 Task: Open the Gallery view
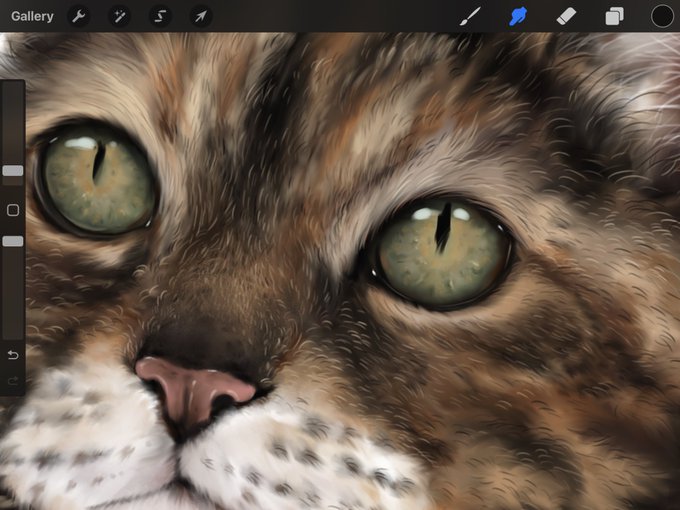[32, 16]
